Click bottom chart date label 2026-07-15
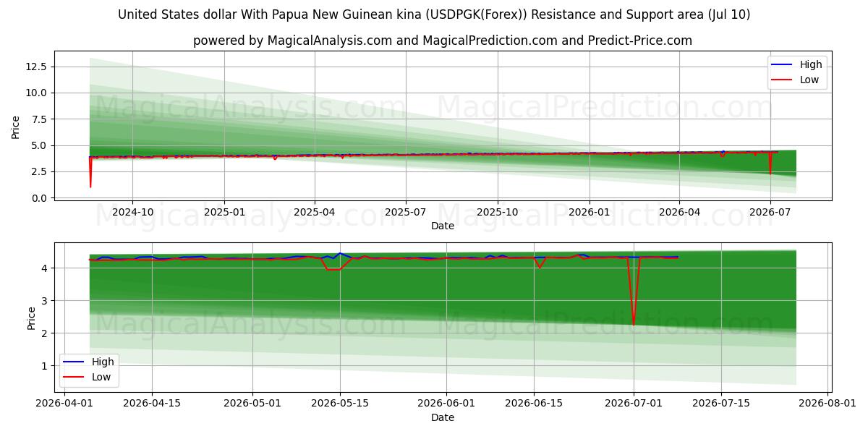 pyautogui.click(x=722, y=404)
